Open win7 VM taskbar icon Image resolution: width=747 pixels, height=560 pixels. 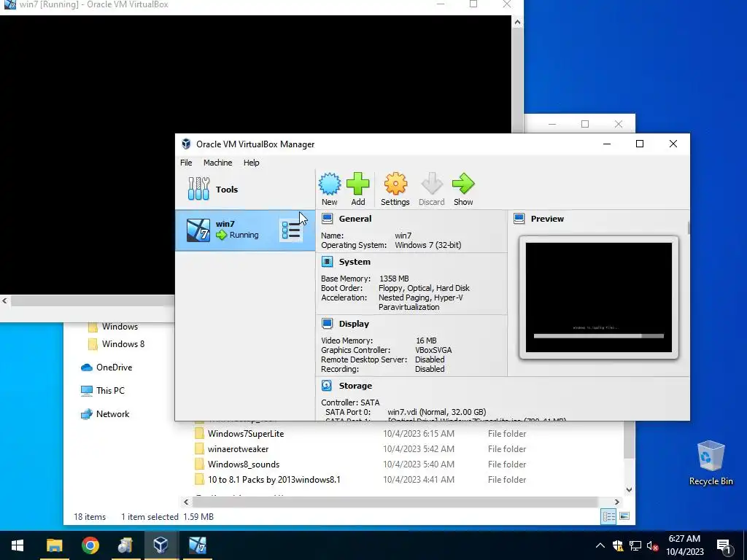[x=197, y=545]
